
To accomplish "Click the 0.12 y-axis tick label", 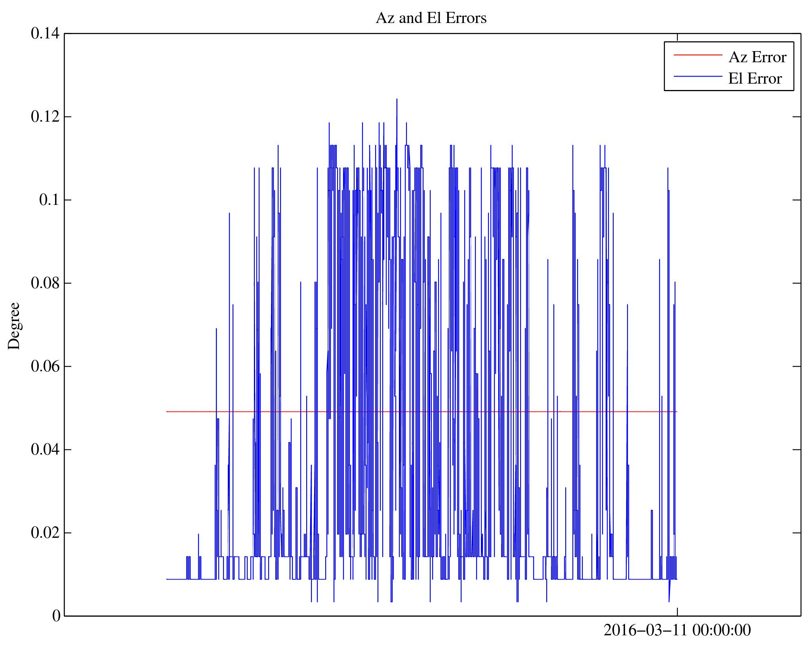I will click(45, 117).
